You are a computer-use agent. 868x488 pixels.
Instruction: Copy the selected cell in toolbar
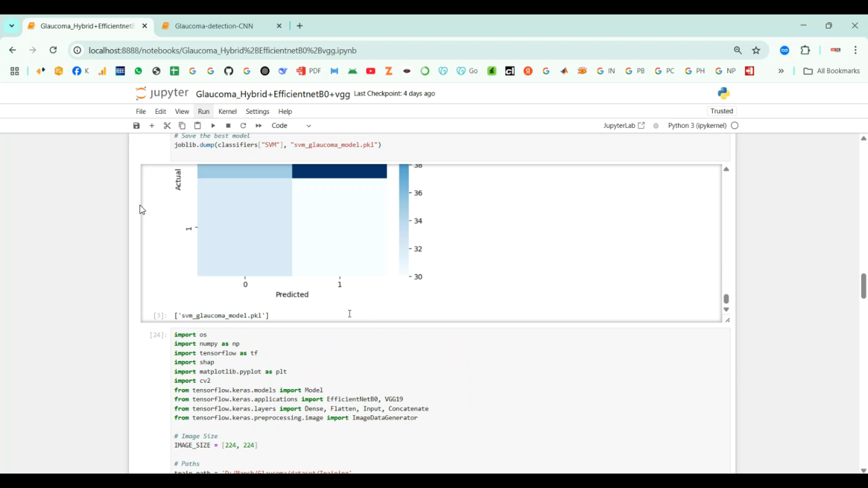click(182, 125)
